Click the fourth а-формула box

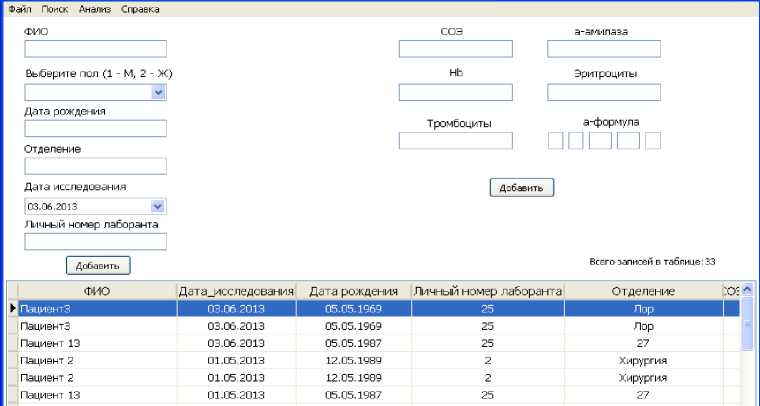coord(628,141)
